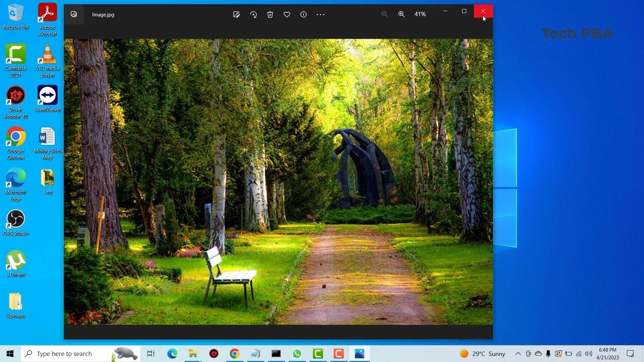Delete the image with the trash icon
Screen dimensions: 644x362
(x=270, y=15)
